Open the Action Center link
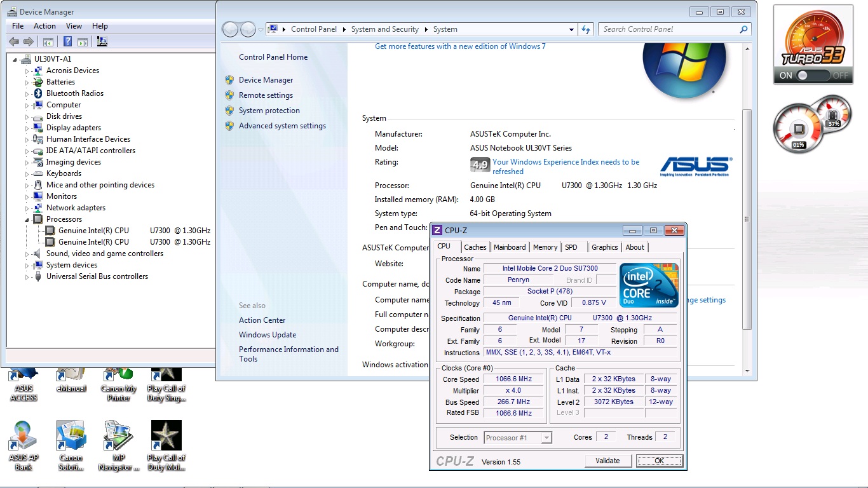Screen dimensions: 868x488 click(262, 320)
